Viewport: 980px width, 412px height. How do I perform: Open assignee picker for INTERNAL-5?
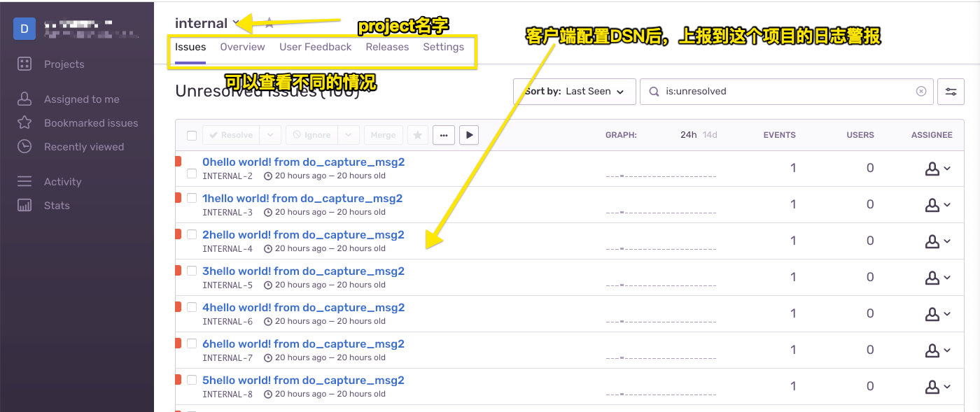click(x=938, y=278)
